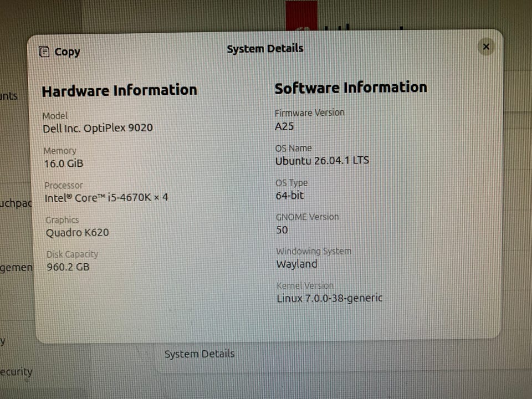Click the 'Memory' field label
This screenshot has height=399, width=532.
[60, 151]
